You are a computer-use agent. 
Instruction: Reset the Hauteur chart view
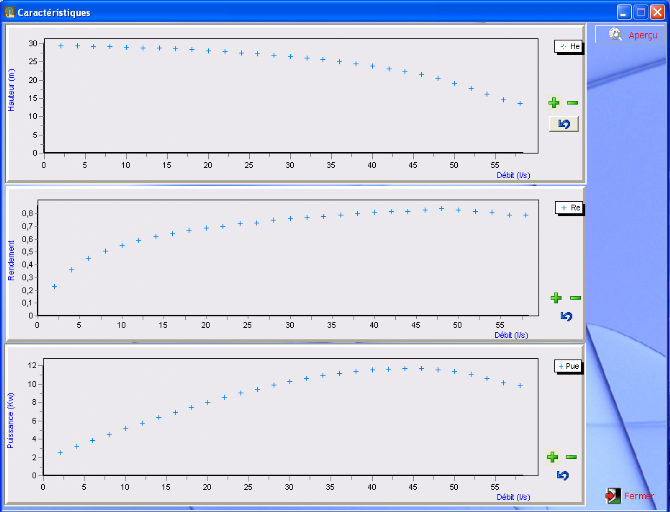tap(564, 124)
